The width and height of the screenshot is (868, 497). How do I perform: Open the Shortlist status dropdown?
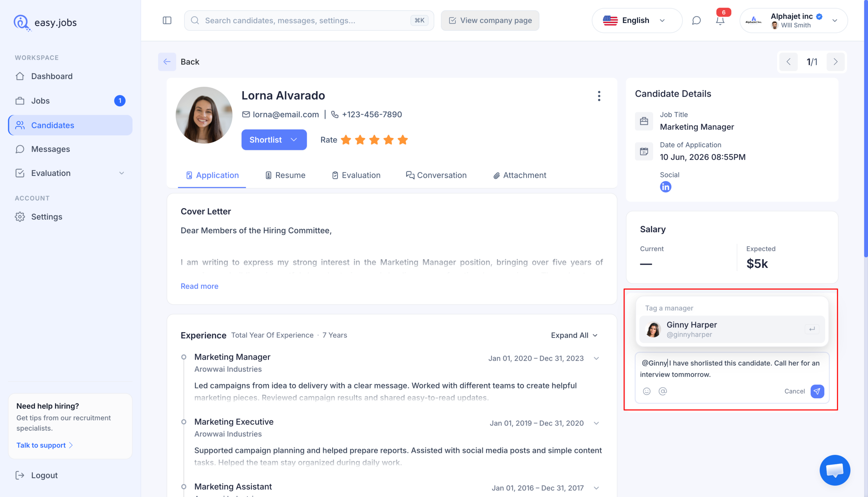(274, 140)
